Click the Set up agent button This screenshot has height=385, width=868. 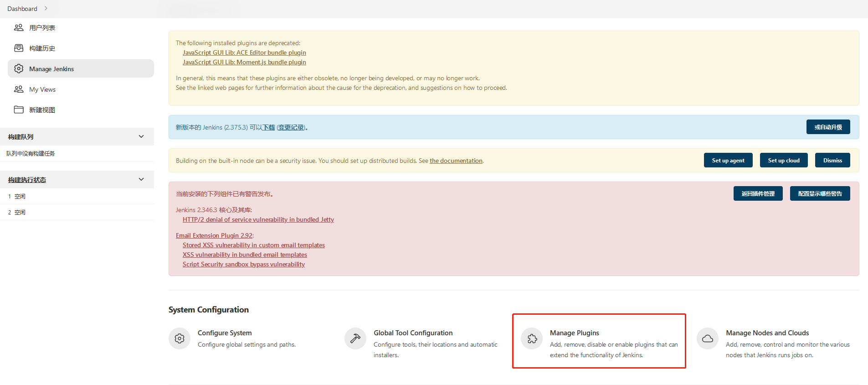(728, 160)
